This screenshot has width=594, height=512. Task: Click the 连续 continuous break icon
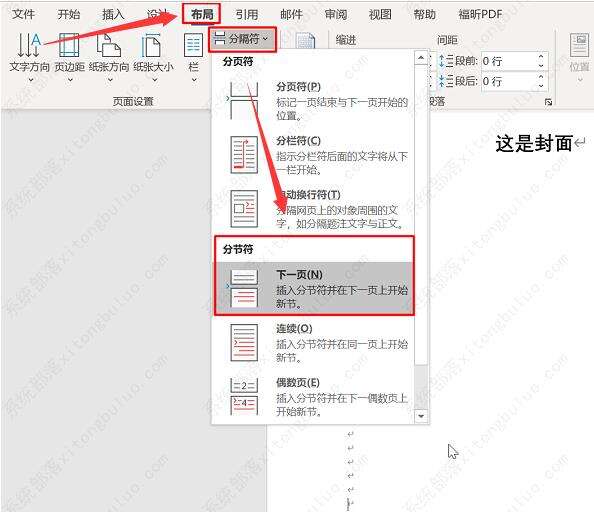244,343
